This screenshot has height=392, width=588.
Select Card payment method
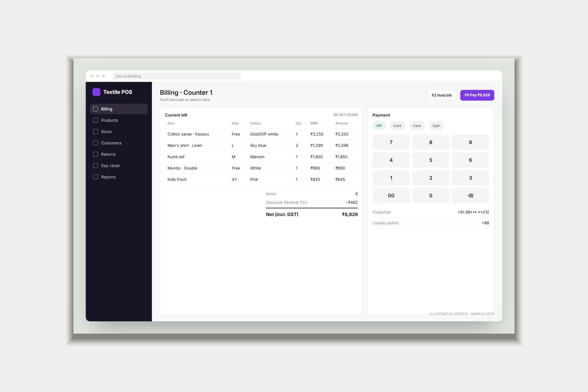(397, 126)
